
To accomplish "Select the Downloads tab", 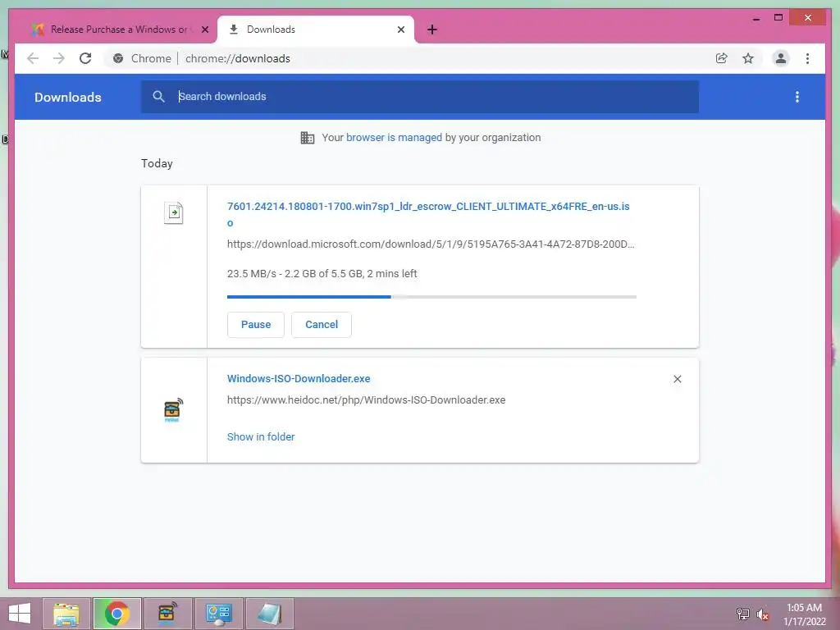I will pos(316,30).
